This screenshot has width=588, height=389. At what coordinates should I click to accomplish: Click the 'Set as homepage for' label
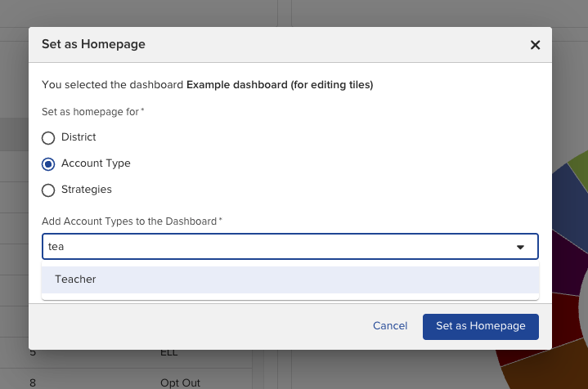coord(92,112)
